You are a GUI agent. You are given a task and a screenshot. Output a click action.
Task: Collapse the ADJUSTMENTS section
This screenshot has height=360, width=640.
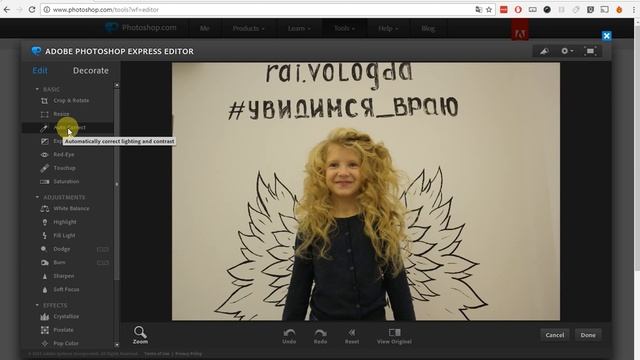(37, 197)
